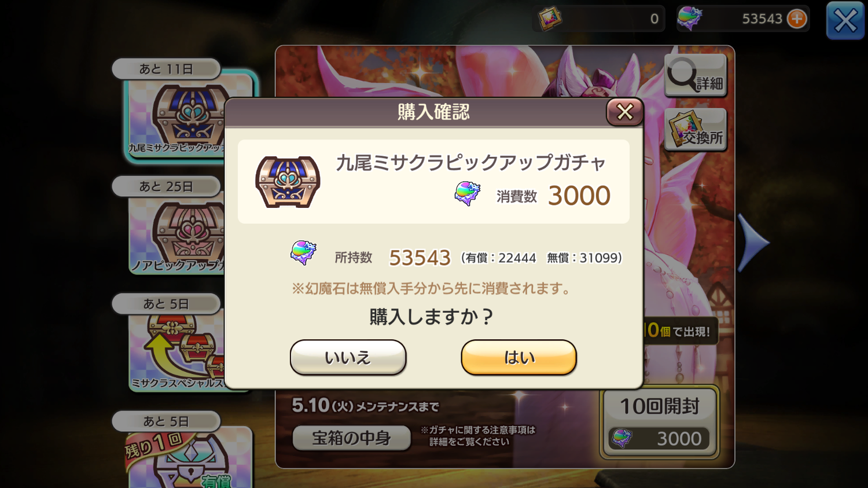
Task: Select ノアピックアップ gacha tab
Action: (176, 234)
